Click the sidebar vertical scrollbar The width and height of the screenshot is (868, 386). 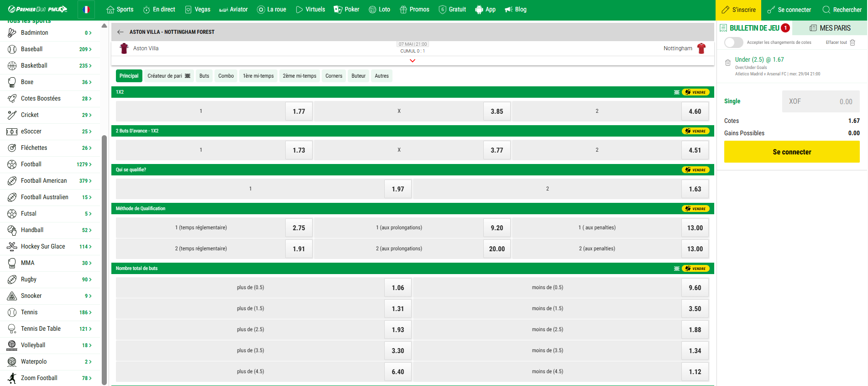(104, 259)
